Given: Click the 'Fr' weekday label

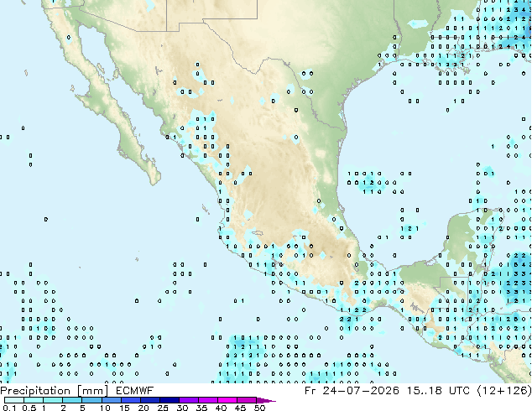Looking at the screenshot, I should [x=310, y=391].
